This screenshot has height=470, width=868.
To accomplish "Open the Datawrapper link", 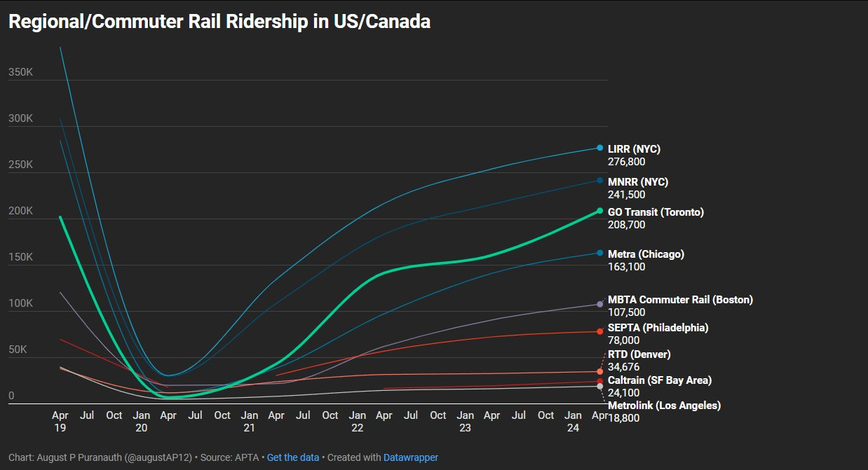I will [x=410, y=457].
